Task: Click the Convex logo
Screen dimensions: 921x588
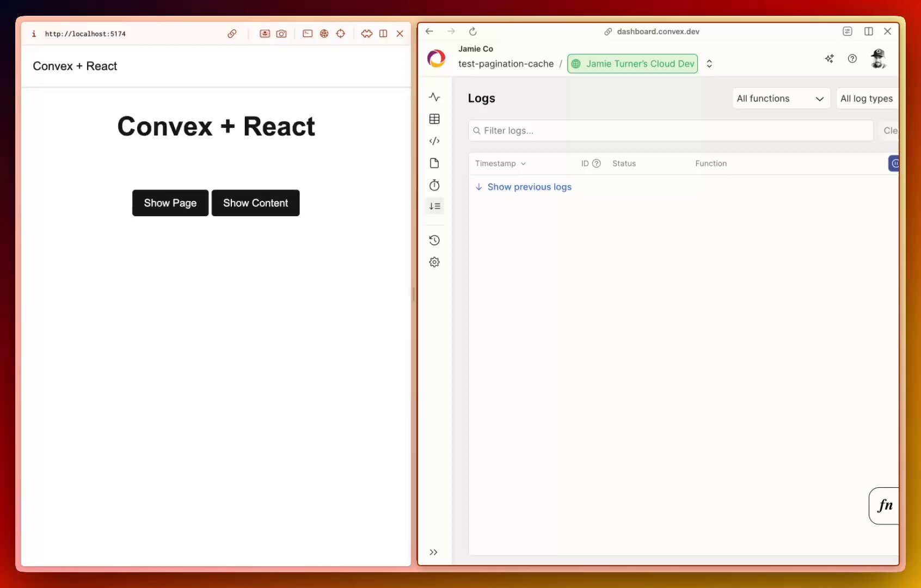Action: coord(437,58)
